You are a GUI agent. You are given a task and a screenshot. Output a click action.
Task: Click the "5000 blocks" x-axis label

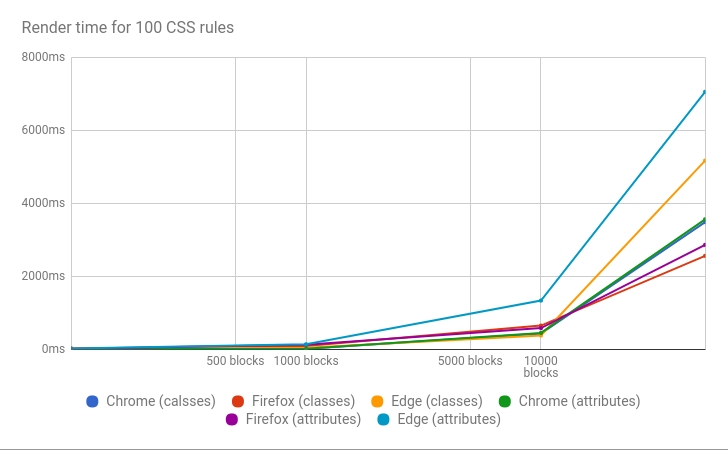point(470,361)
